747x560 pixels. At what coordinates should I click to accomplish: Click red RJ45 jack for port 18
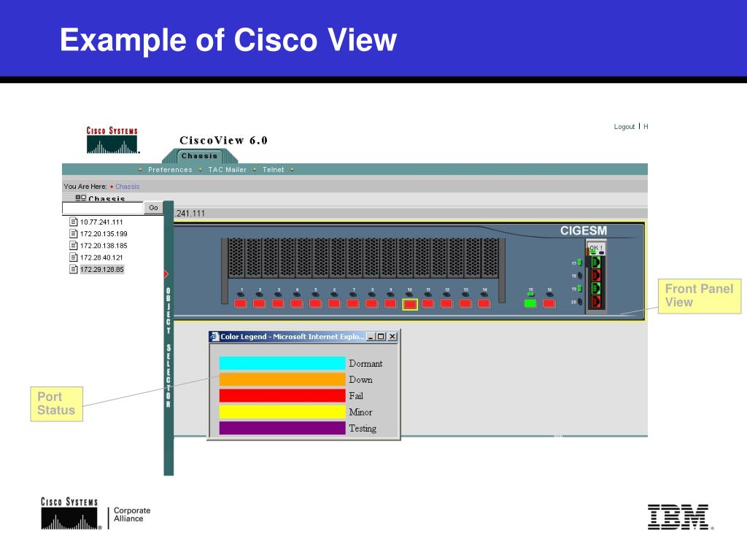tap(596, 275)
